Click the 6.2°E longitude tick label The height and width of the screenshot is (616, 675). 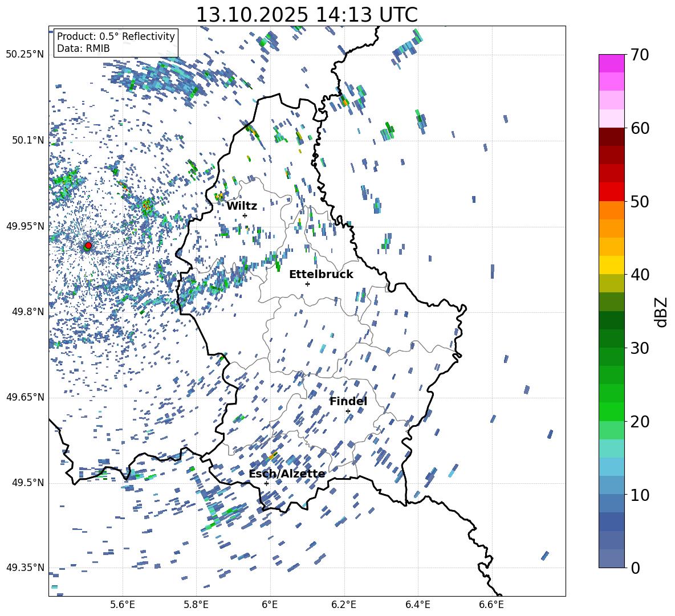click(344, 604)
